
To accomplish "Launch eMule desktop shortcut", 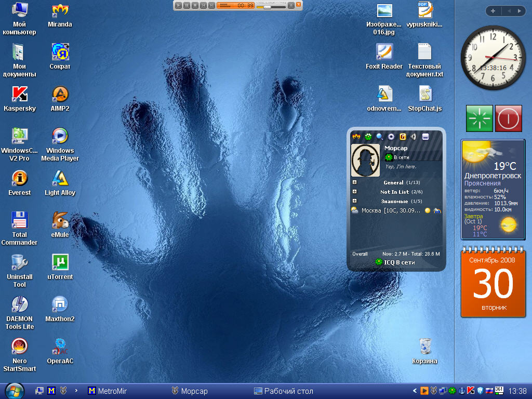I will (60, 225).
